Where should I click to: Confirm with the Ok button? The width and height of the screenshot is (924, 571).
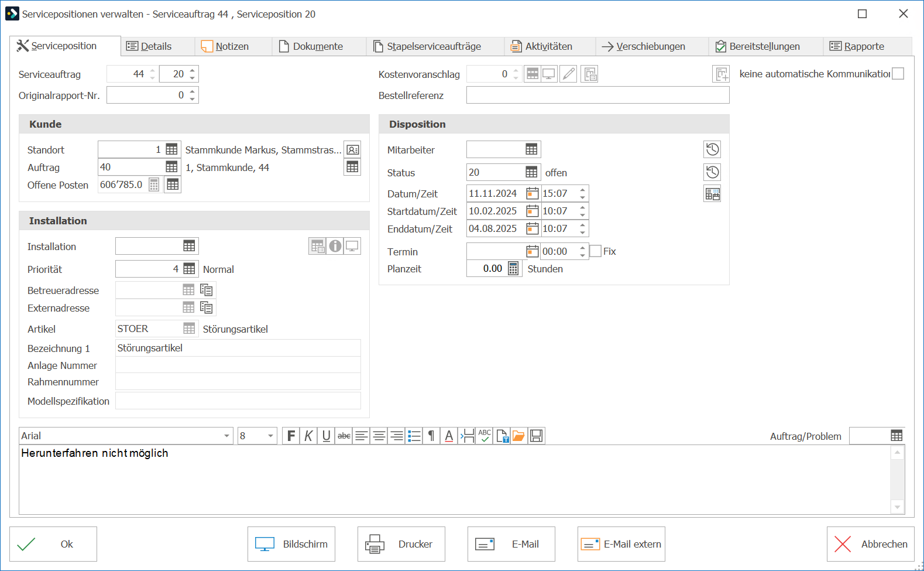[53, 544]
